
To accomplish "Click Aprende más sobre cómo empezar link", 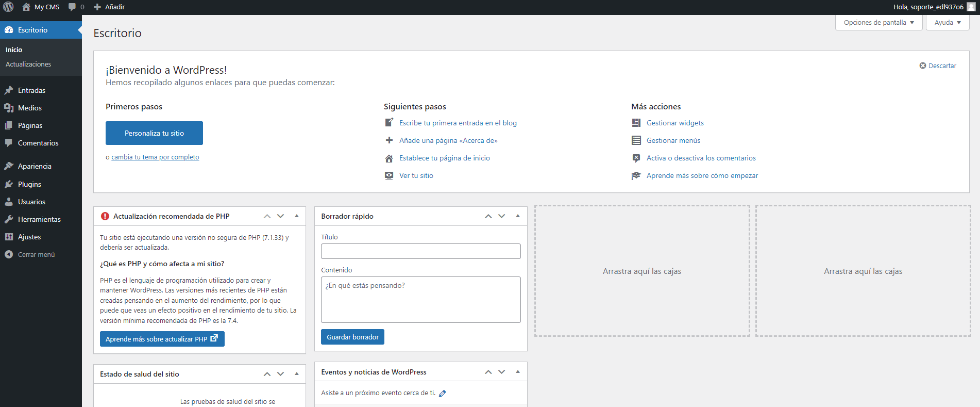I will 702,175.
